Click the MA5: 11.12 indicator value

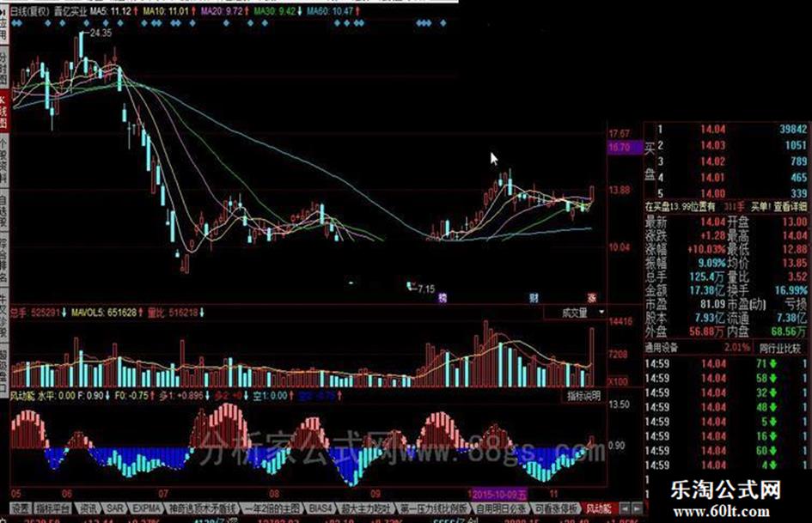(110, 11)
